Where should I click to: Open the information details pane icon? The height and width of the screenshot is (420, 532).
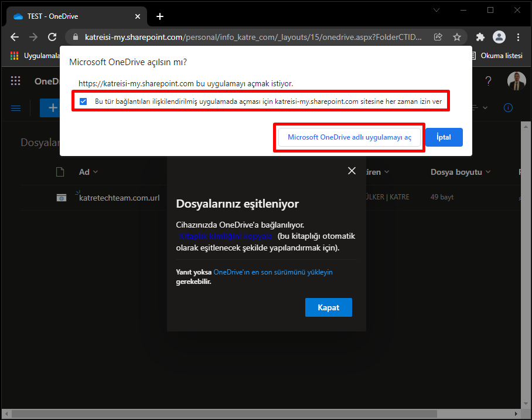(x=508, y=108)
